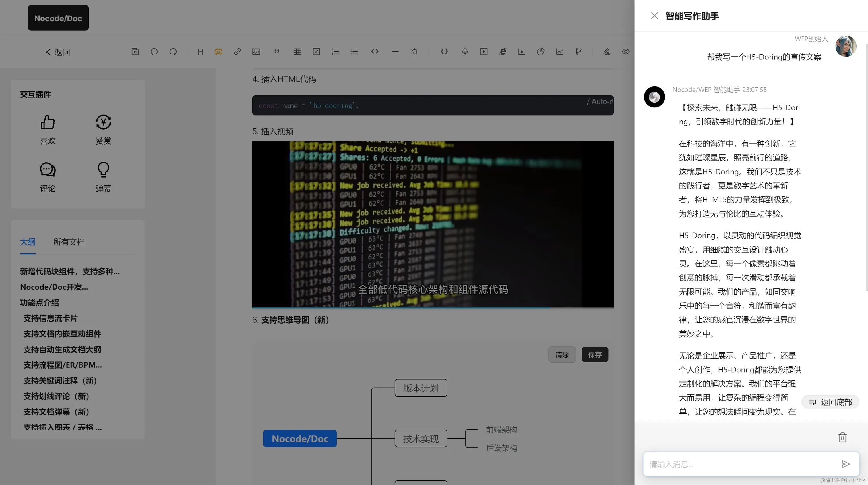Viewport: 868px width, 485px height.
Task: Click the 弹幕 lightbulb plugin
Action: tap(103, 177)
